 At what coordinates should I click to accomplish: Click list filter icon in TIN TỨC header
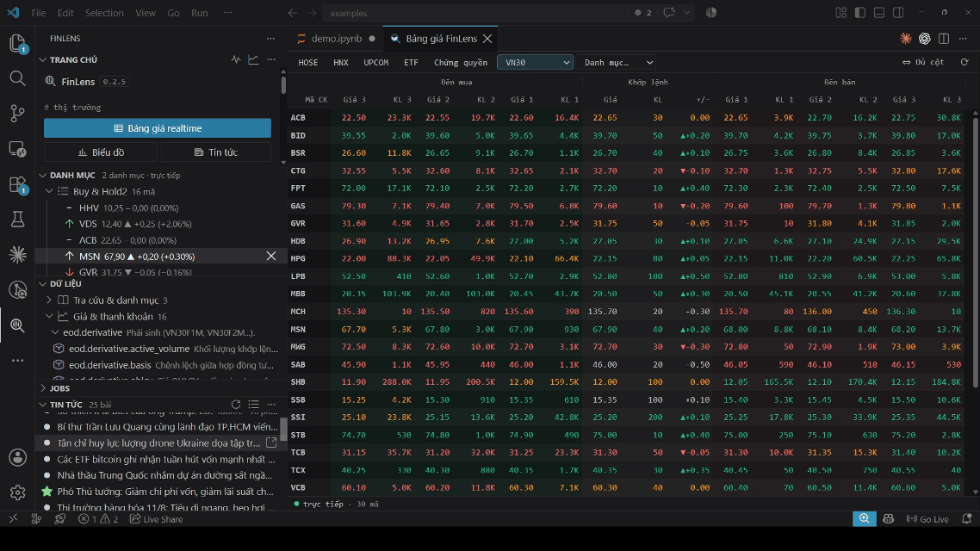coord(253,405)
